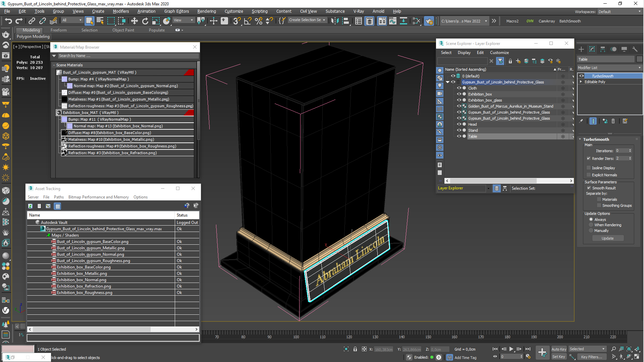
Task: Expand the Editable Poly stack entry
Action: tap(581, 82)
